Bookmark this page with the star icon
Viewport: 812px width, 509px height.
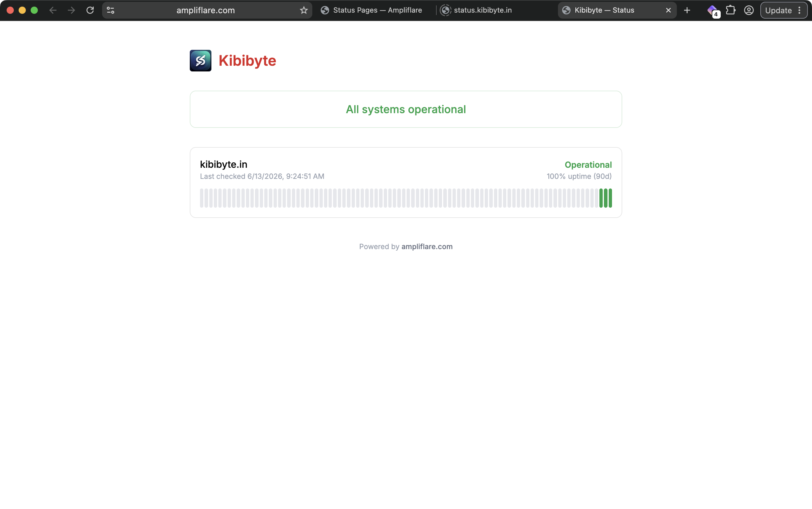click(304, 10)
